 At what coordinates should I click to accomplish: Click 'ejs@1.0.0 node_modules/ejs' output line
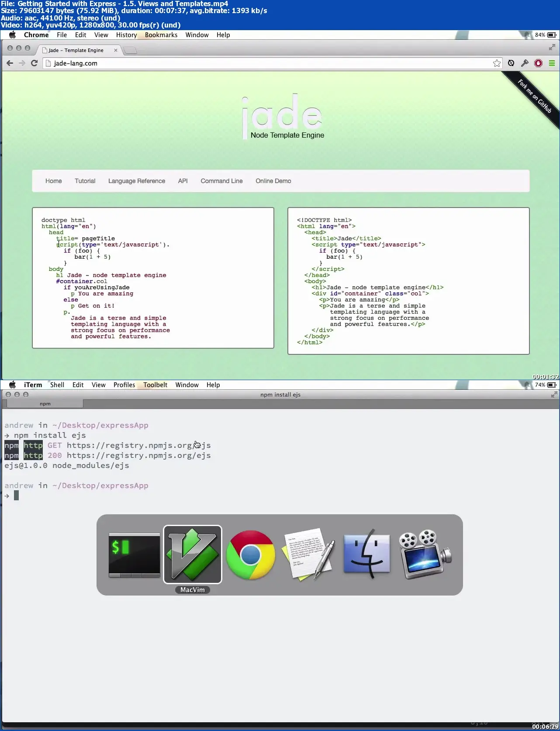tap(67, 465)
